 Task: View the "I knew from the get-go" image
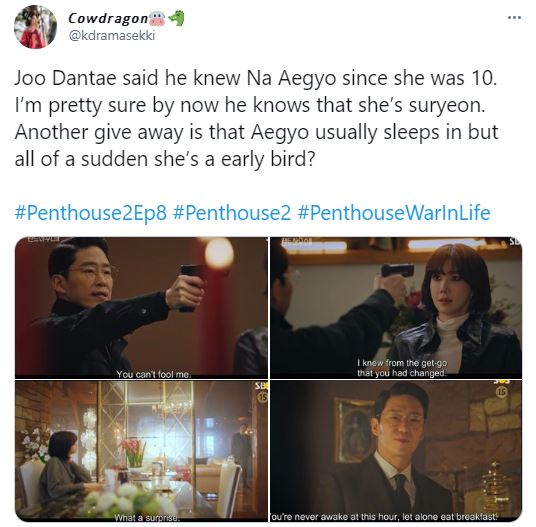click(396, 308)
